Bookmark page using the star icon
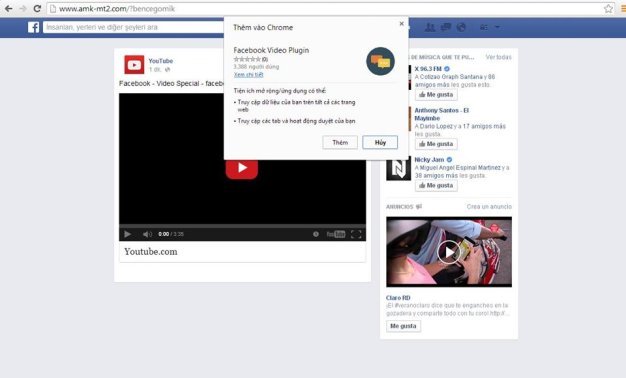 tap(608, 8)
